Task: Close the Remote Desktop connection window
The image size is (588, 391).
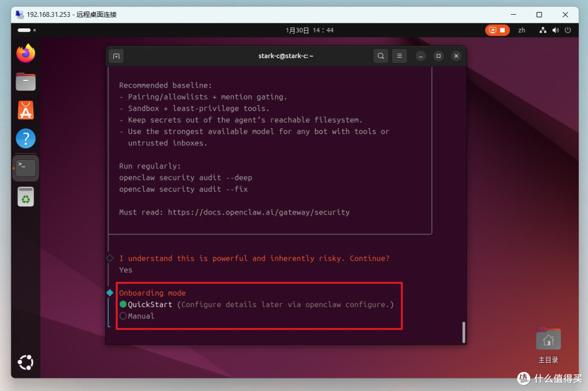Action: [x=565, y=15]
